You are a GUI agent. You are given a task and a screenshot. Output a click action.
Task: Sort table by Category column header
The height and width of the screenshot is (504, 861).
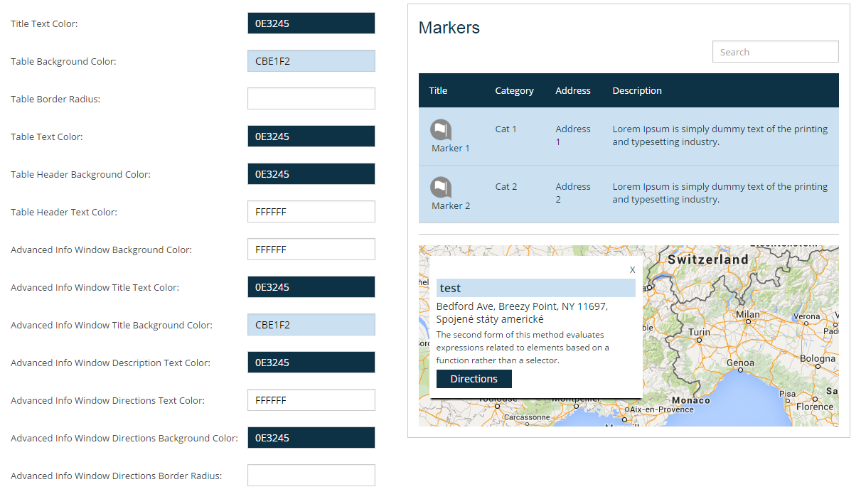click(x=514, y=91)
